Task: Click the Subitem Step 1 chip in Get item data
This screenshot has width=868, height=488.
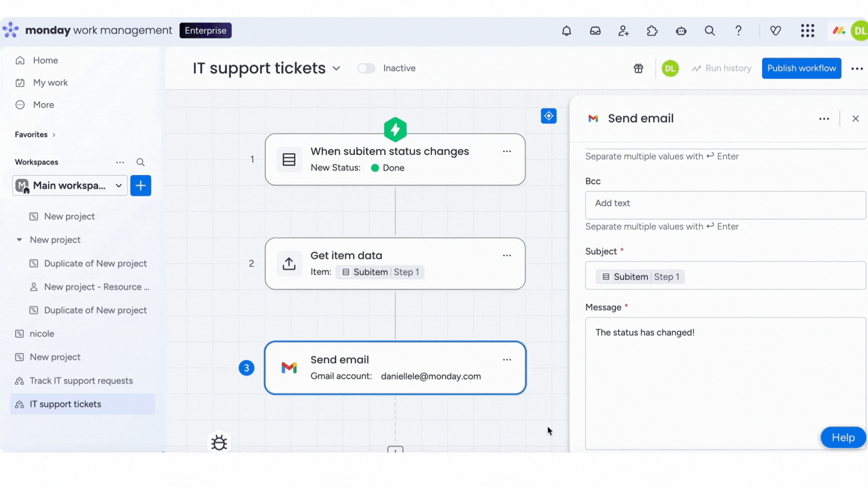Action: pyautogui.click(x=380, y=272)
